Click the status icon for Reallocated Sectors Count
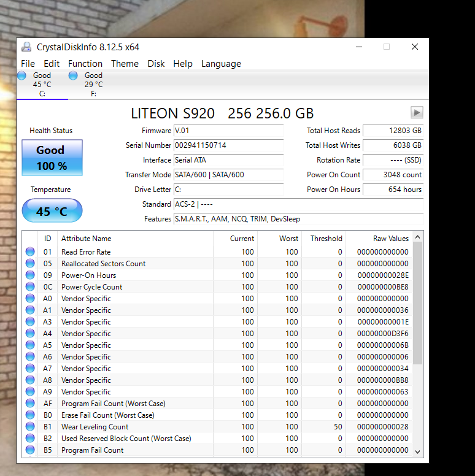 pyautogui.click(x=30, y=263)
